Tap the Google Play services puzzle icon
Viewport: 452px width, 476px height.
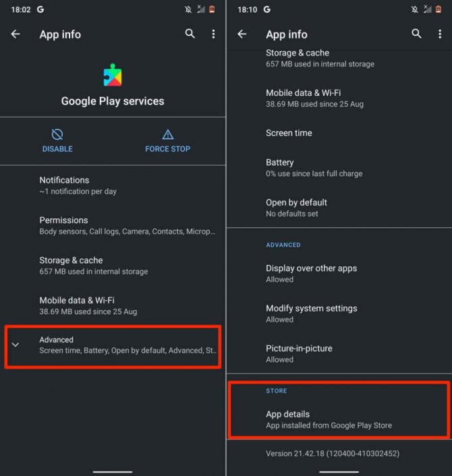(113, 75)
